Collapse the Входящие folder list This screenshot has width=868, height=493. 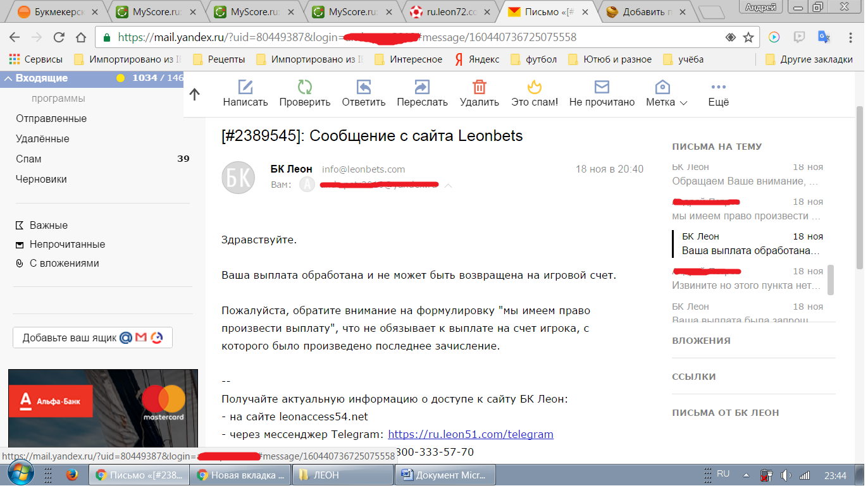8,78
